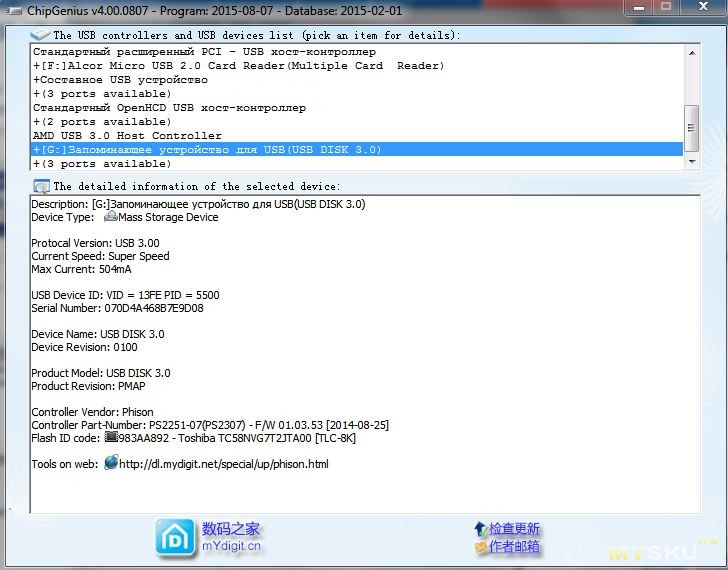Select Стандартный расширенный PCI - USB хост-контроллер row

point(356,52)
